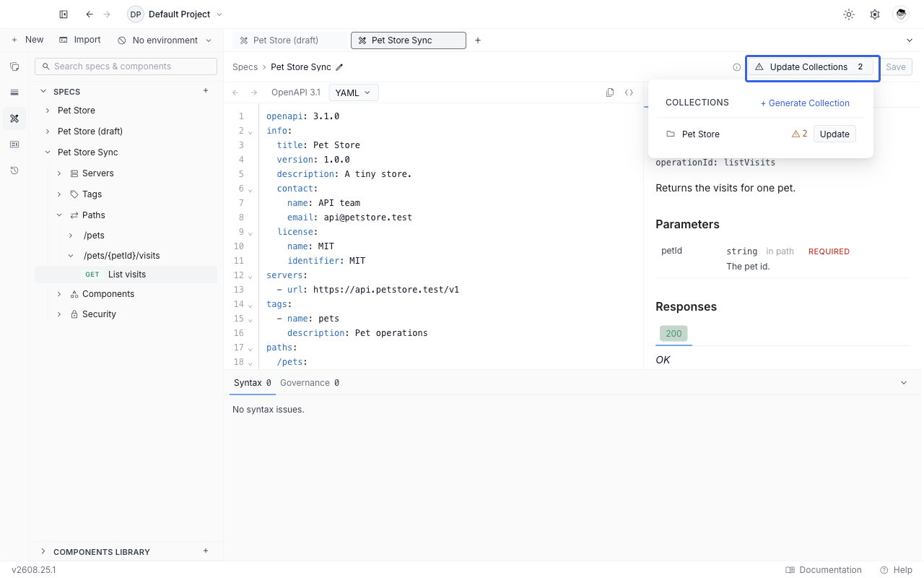Select the 200 response tab
This screenshot has width=924, height=578.
tap(674, 334)
